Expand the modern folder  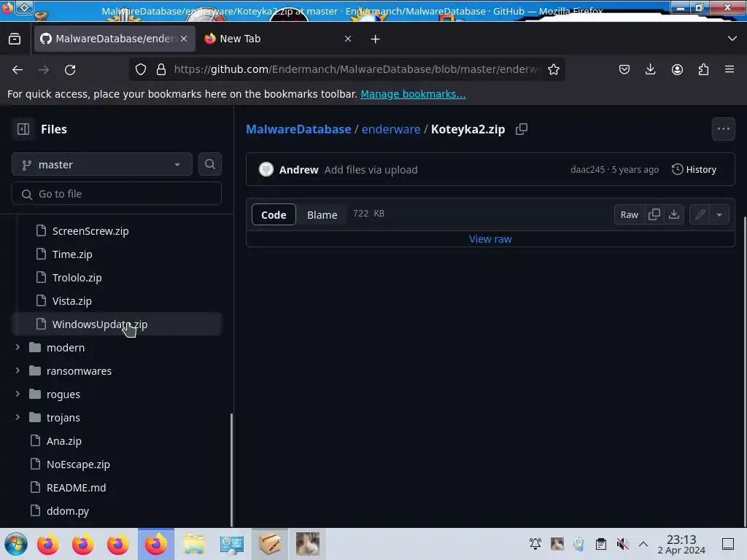[18, 347]
